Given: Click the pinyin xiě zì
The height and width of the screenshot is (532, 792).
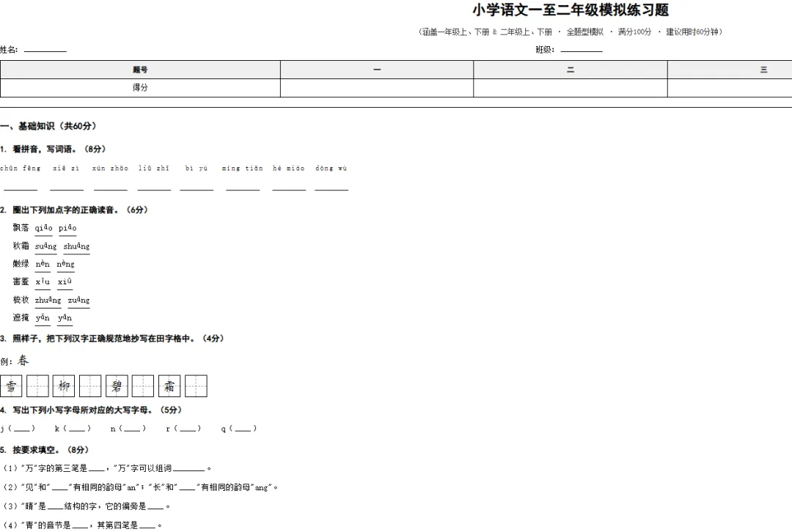Looking at the screenshot, I should click(66, 168).
